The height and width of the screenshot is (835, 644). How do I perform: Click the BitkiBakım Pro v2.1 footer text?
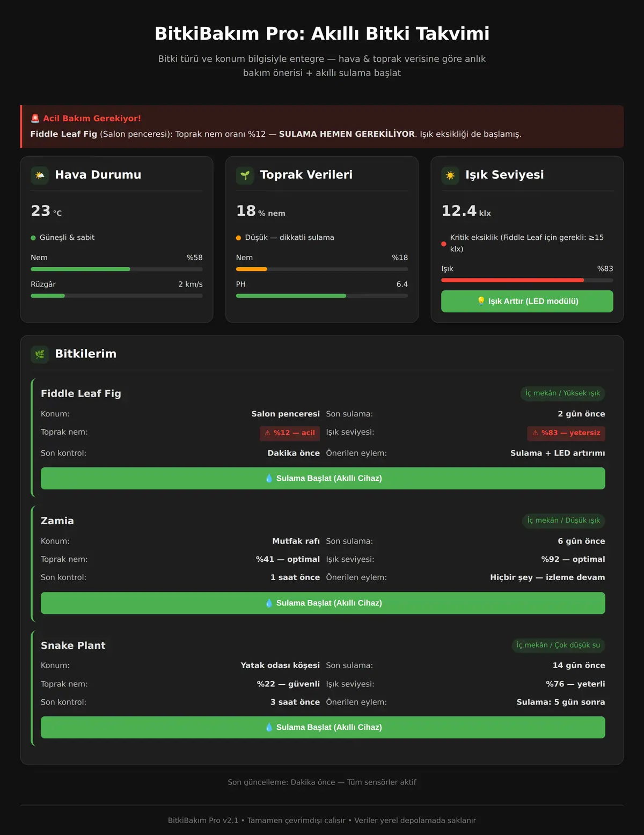pos(322,821)
